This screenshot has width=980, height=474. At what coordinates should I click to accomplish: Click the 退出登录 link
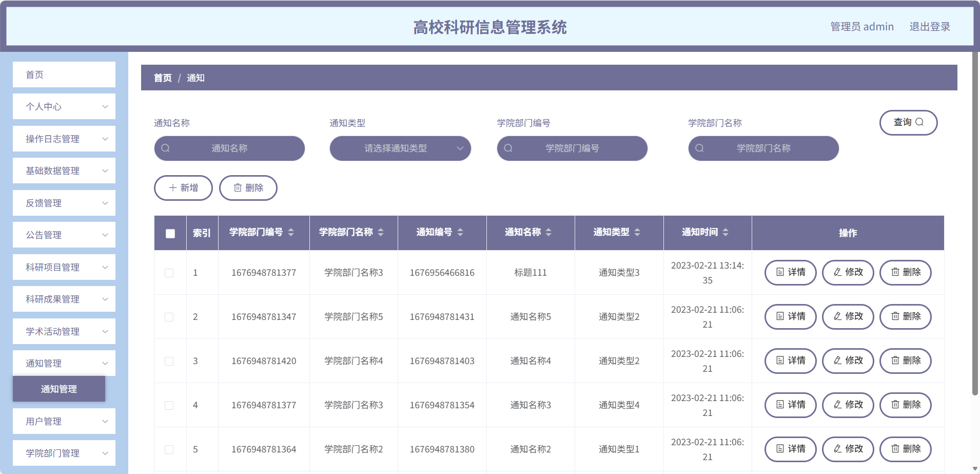pos(930,27)
